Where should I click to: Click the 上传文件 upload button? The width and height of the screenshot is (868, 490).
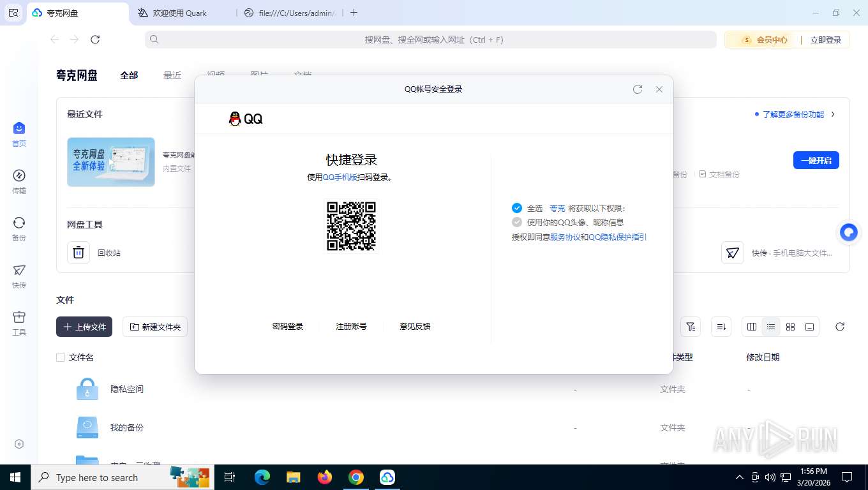pos(84,327)
